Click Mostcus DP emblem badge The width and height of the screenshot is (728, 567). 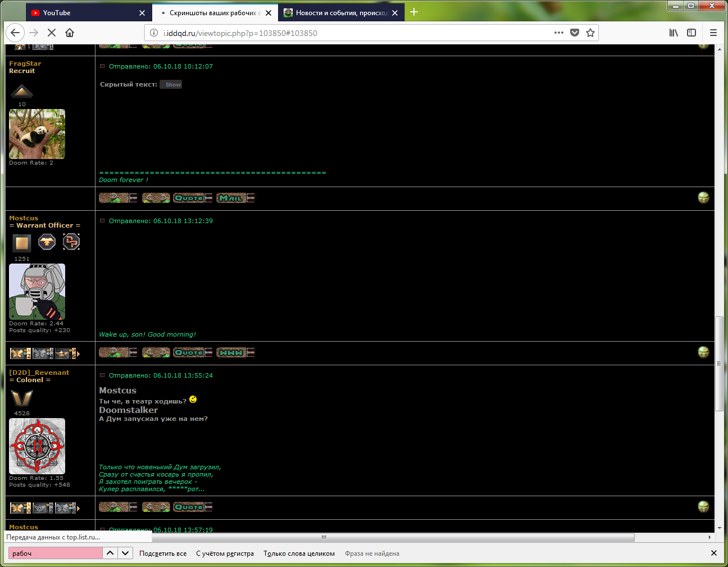pyautogui.click(x=71, y=242)
